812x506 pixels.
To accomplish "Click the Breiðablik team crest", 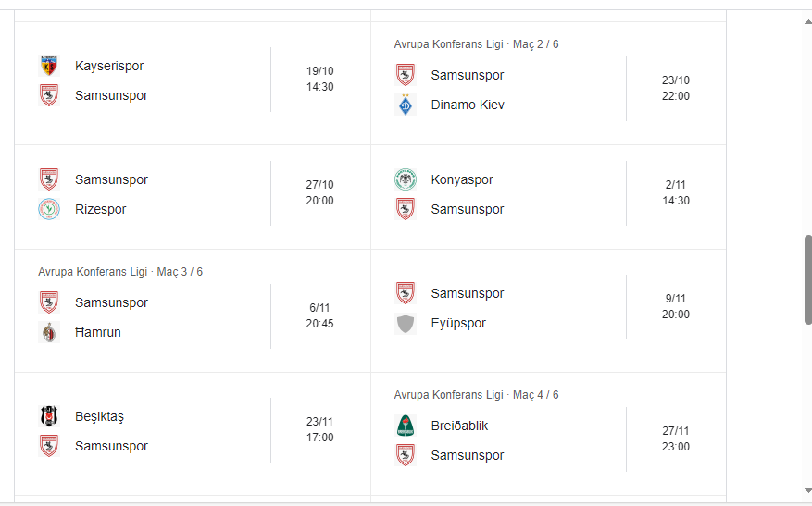I will coord(406,426).
